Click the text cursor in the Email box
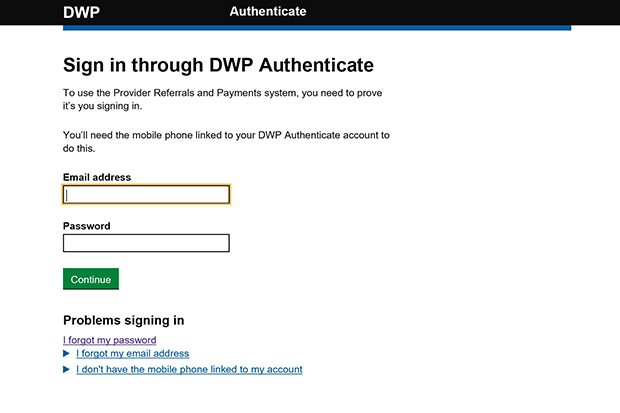Viewport: 620px width, 413px height. [68, 195]
